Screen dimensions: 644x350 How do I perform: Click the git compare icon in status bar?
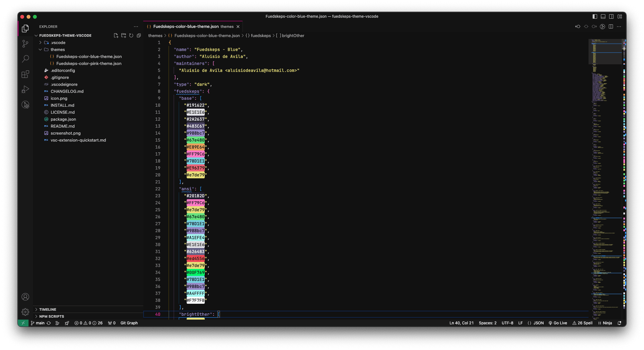pyautogui.click(x=57, y=323)
